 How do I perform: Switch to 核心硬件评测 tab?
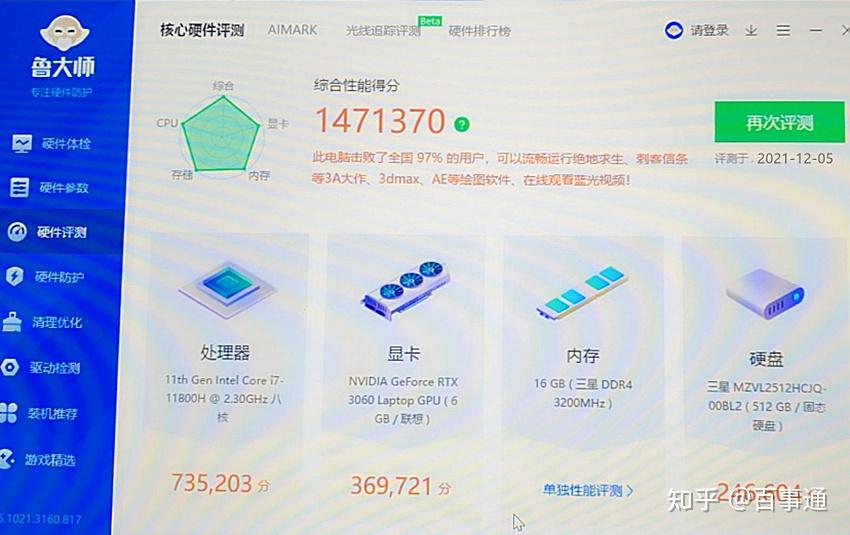point(202,30)
